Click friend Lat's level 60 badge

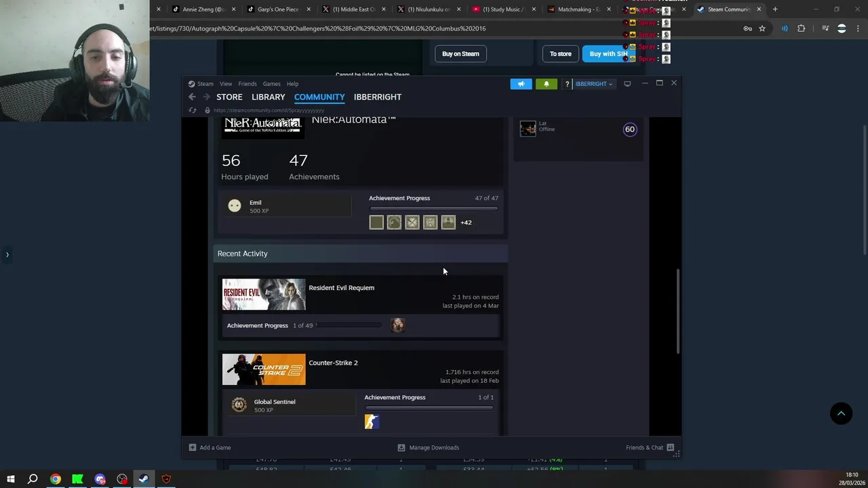630,129
